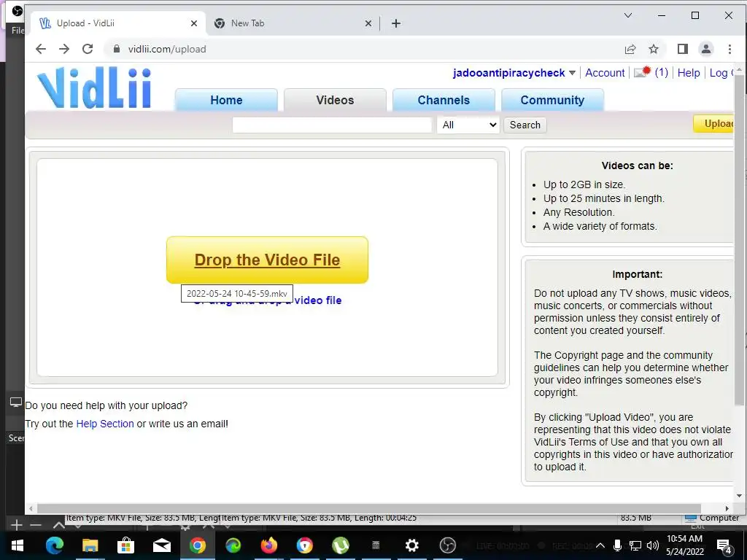This screenshot has height=560, width=747.
Task: Open the Windows Start menu
Action: 18,545
